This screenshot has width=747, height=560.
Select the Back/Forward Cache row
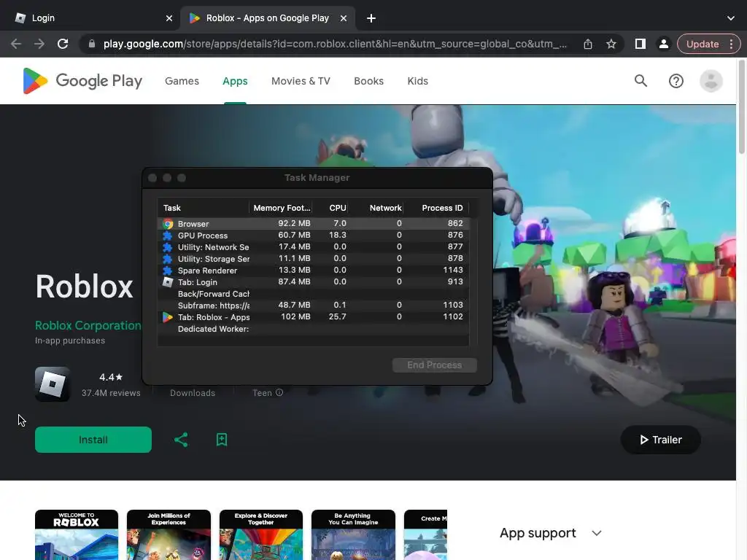pyautogui.click(x=314, y=293)
